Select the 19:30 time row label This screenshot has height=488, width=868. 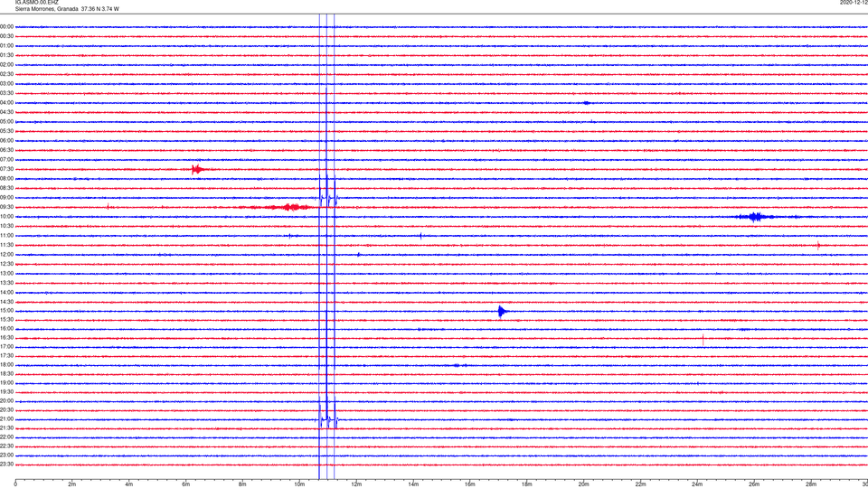coord(6,391)
